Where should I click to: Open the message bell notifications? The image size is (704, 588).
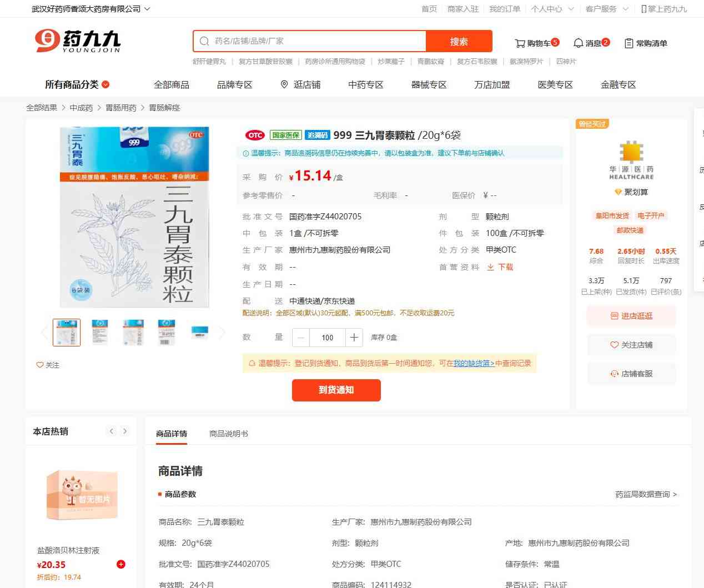(578, 43)
